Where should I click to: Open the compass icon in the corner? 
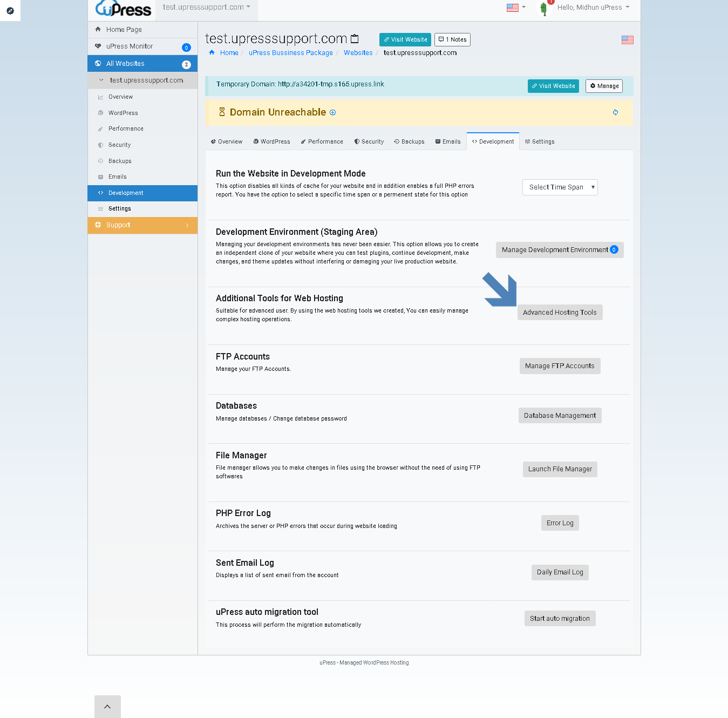click(x=10, y=10)
